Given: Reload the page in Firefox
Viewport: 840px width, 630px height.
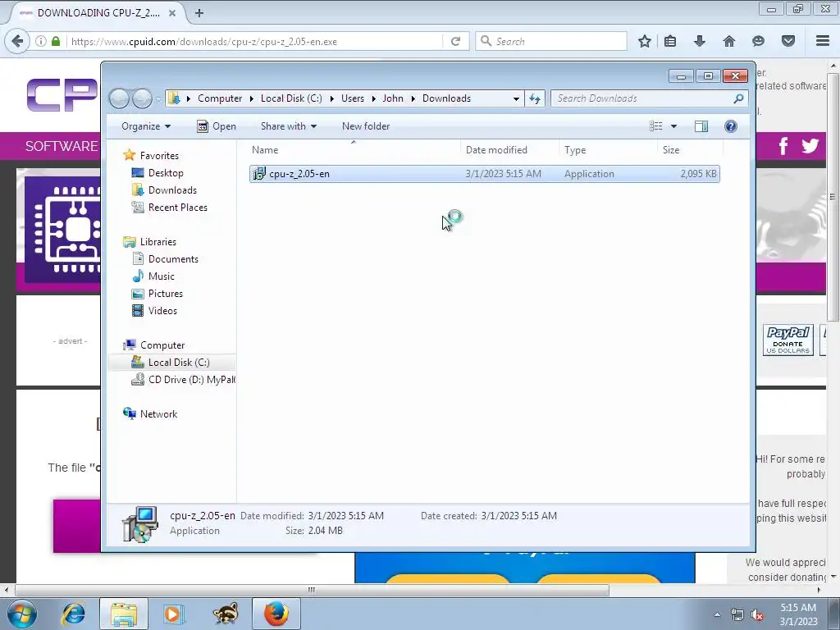Looking at the screenshot, I should (x=455, y=41).
